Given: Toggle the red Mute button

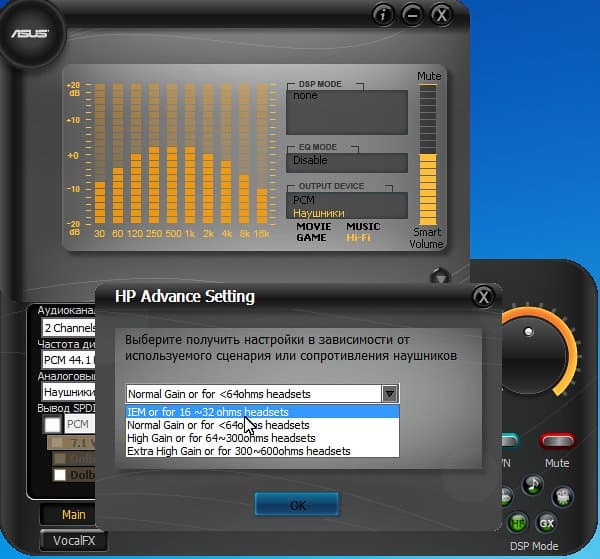Looking at the screenshot, I should (x=557, y=441).
